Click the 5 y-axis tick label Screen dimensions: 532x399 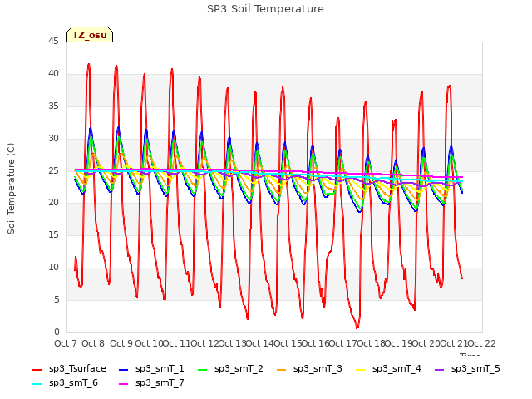(x=57, y=300)
